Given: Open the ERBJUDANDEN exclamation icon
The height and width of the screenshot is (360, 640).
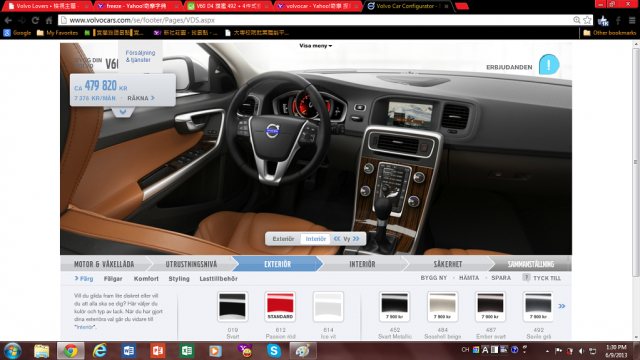Looking at the screenshot, I should pyautogui.click(x=549, y=64).
